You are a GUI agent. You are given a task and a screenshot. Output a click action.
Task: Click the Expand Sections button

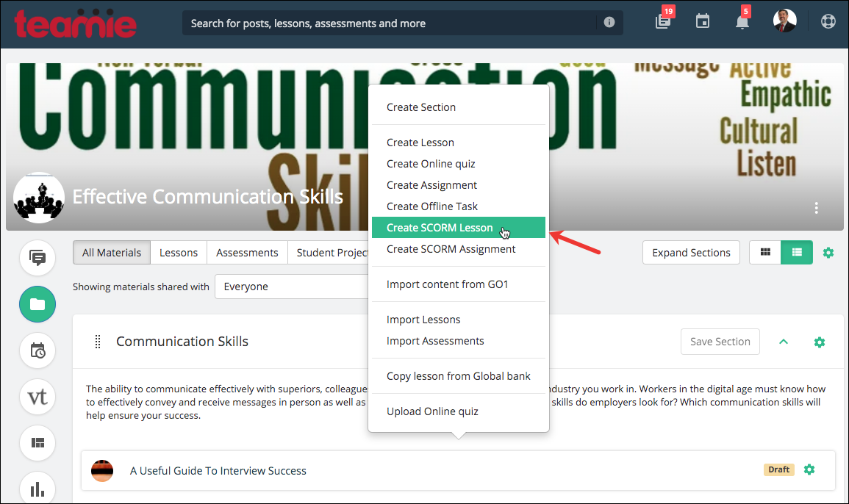[x=691, y=253]
